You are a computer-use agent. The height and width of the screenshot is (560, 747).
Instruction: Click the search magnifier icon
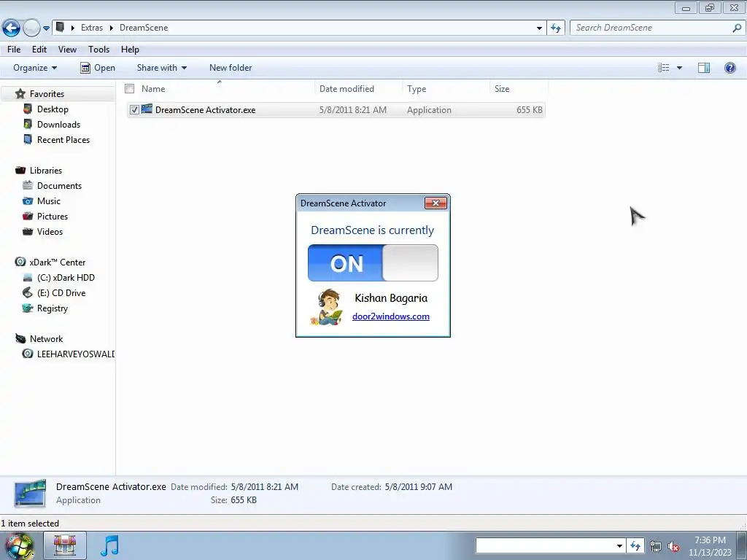point(737,28)
